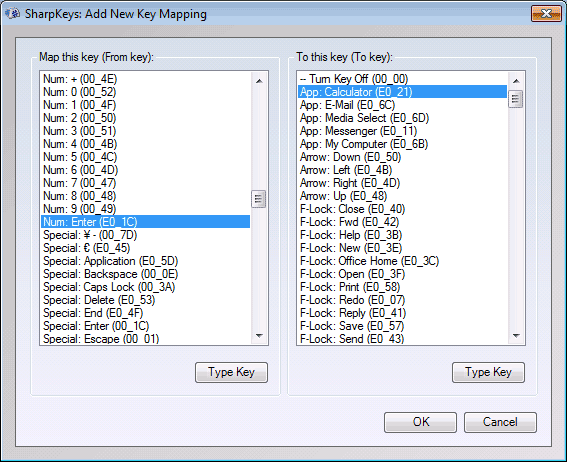Click the SharpKeys title bar app icon

coord(13,14)
